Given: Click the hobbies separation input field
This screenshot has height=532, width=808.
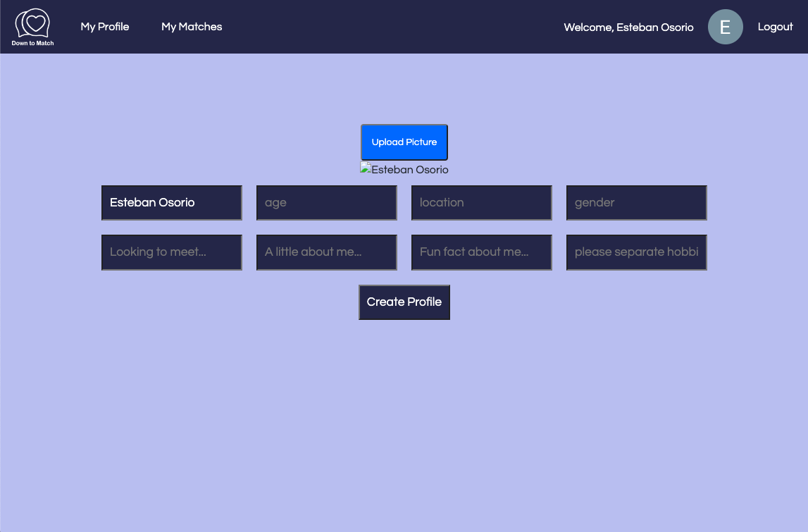Looking at the screenshot, I should [x=635, y=252].
